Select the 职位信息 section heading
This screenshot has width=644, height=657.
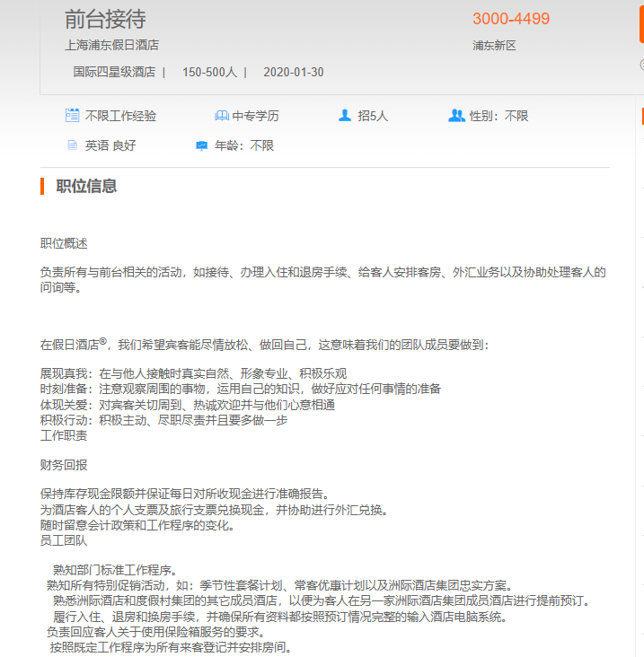tap(86, 187)
